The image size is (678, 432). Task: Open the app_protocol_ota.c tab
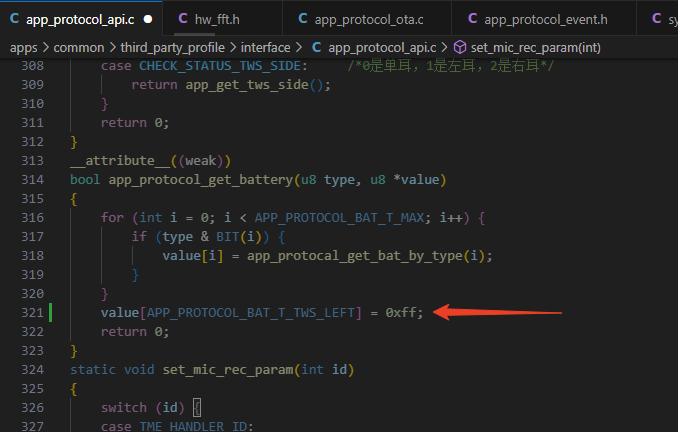369,19
